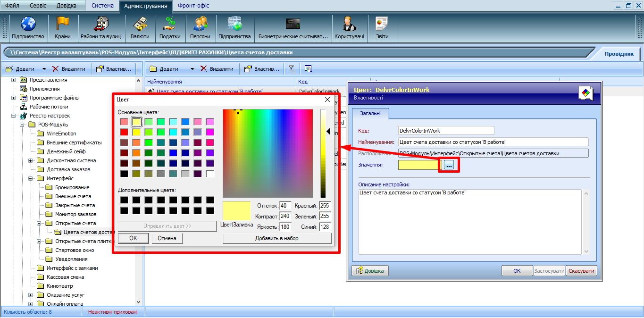
Task: Select the Бронирование folder in tree
Action: point(72,187)
